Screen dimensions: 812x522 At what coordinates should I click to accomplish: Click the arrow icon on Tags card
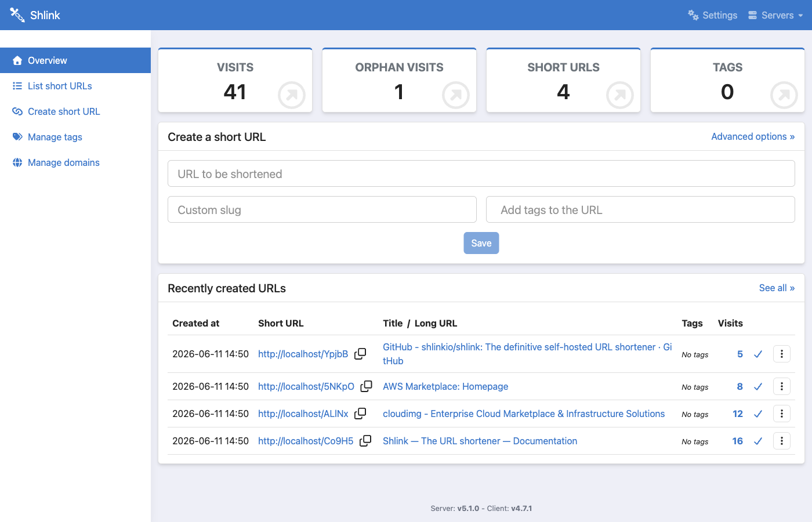click(784, 95)
